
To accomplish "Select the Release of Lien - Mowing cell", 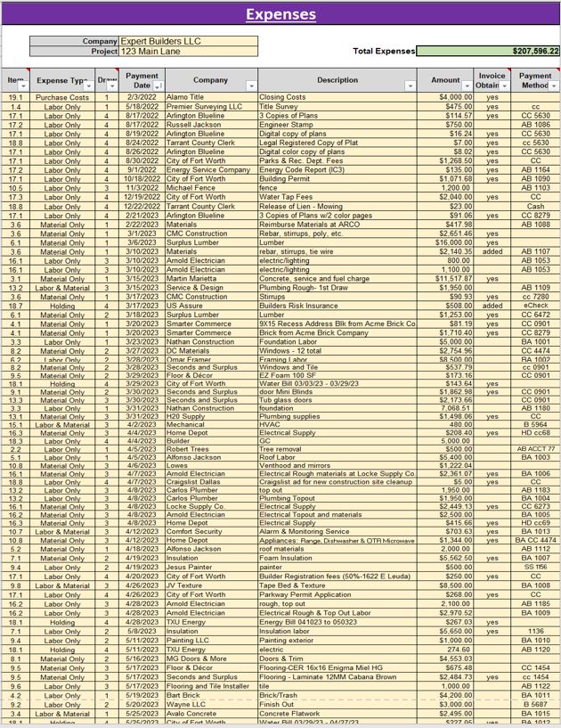I will pos(337,206).
